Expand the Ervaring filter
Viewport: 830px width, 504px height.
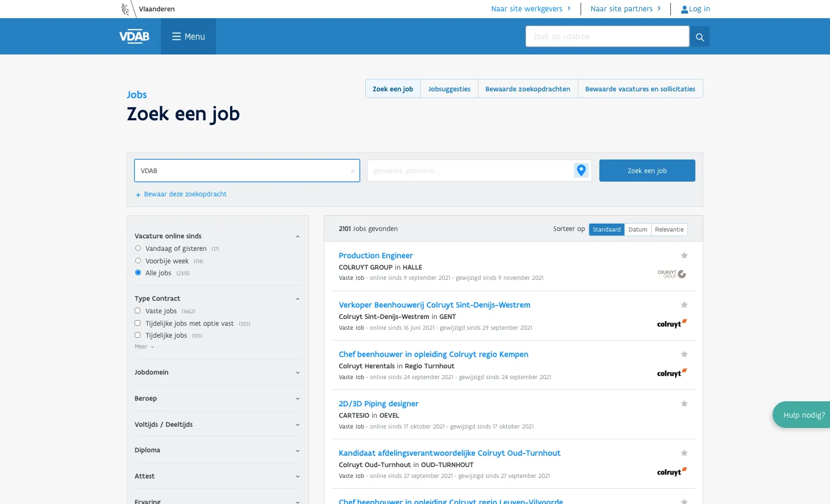pos(218,501)
